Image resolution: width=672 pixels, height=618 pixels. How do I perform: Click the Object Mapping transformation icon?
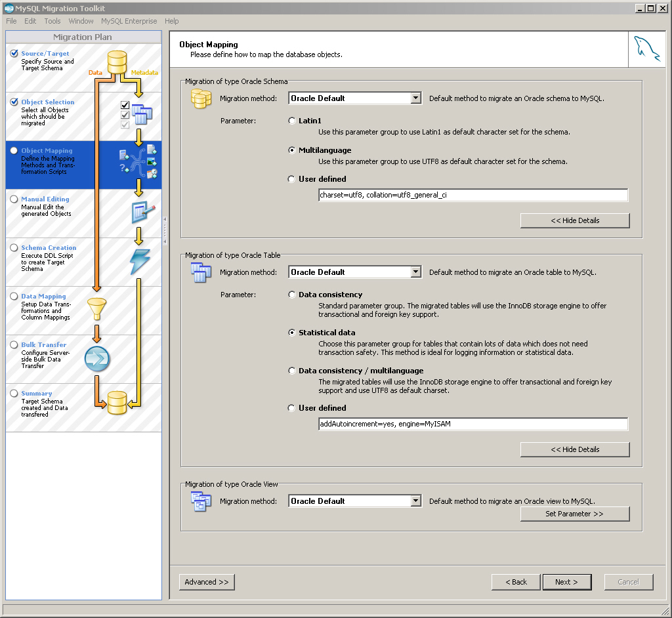click(x=138, y=162)
